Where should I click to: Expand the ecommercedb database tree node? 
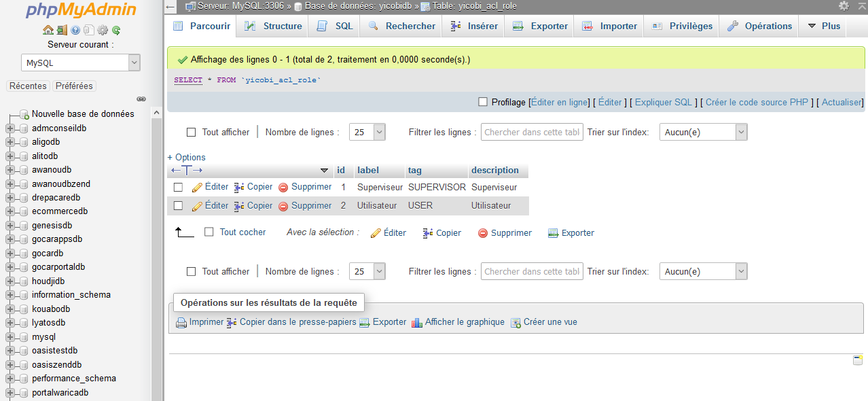[10, 211]
